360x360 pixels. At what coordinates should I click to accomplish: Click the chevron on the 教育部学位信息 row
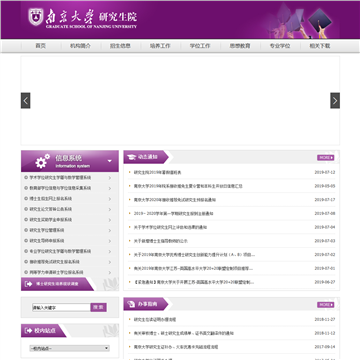pyautogui.click(x=110, y=188)
